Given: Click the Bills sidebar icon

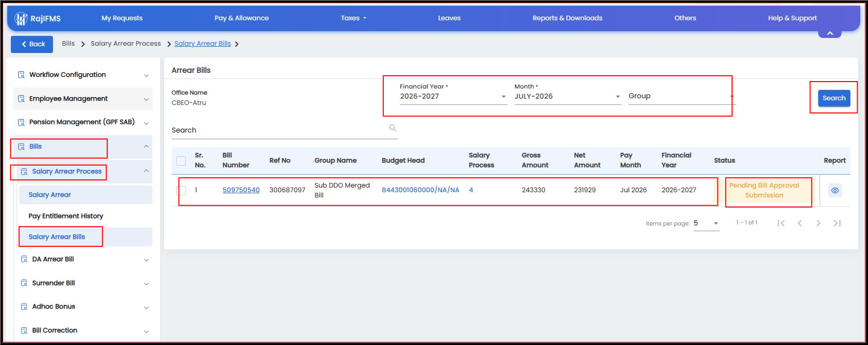Looking at the screenshot, I should tap(21, 147).
